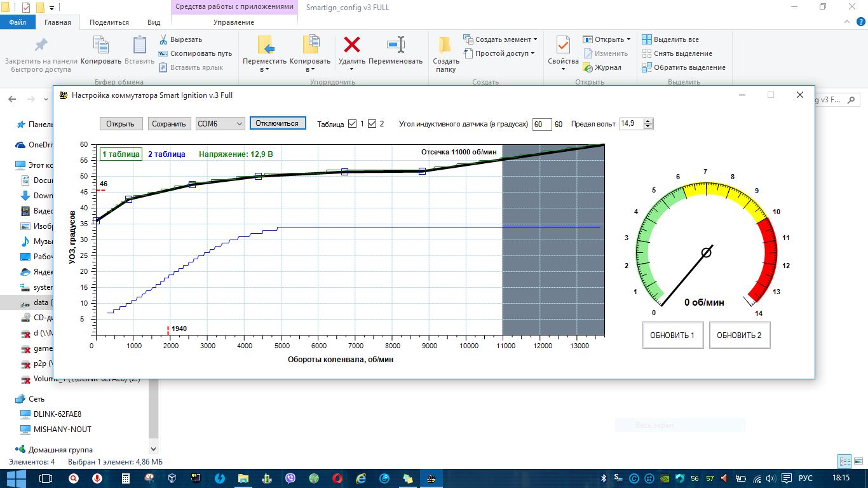Click the Открыть button in Smart Ignition
This screenshot has width=868, height=488.
[x=121, y=124]
